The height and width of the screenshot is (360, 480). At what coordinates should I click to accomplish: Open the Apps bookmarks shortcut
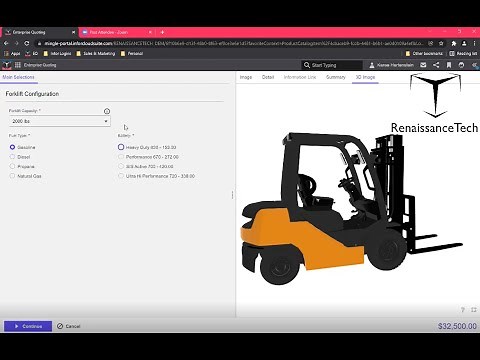coord(12,53)
